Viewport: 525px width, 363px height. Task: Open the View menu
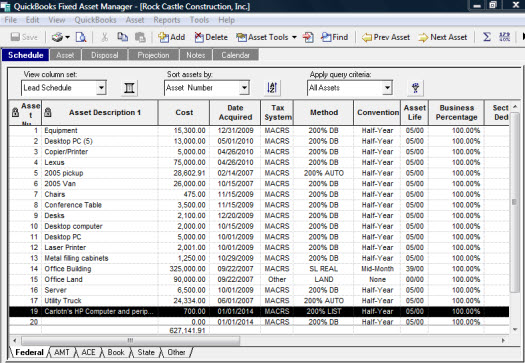[x=57, y=20]
